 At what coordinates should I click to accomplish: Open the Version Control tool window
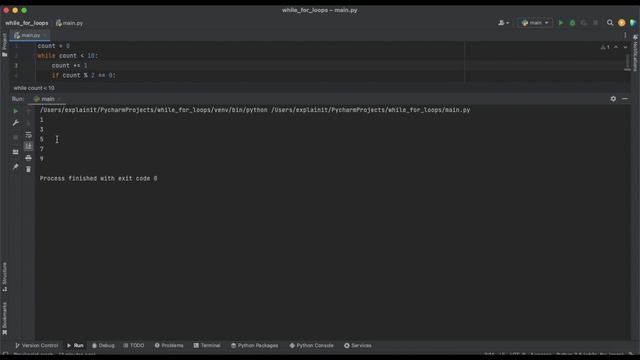tap(37, 345)
